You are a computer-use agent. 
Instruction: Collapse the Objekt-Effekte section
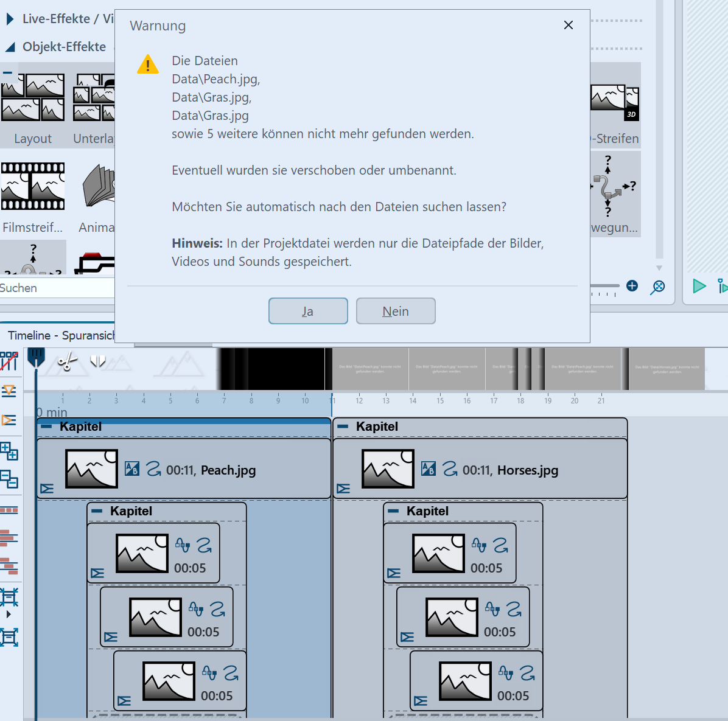click(10, 47)
